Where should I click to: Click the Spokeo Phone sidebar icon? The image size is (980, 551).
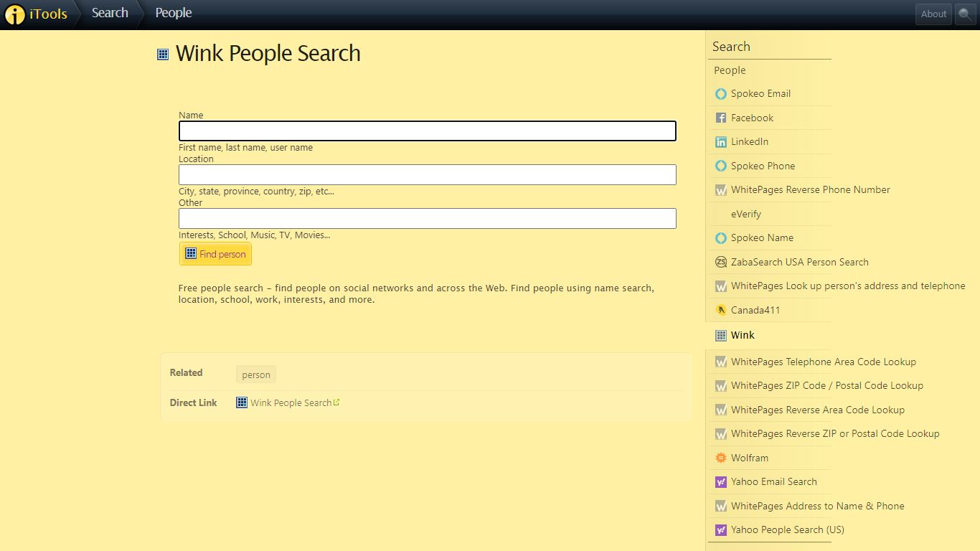pos(721,166)
